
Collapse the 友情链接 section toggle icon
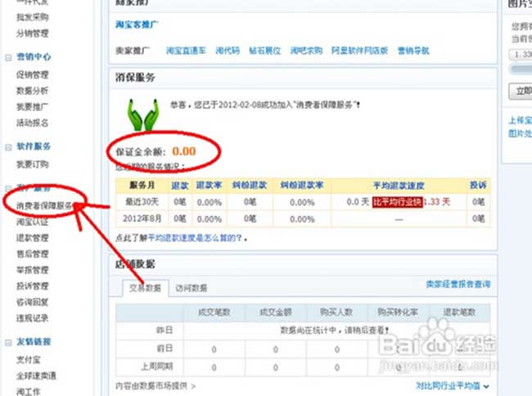tap(8, 343)
